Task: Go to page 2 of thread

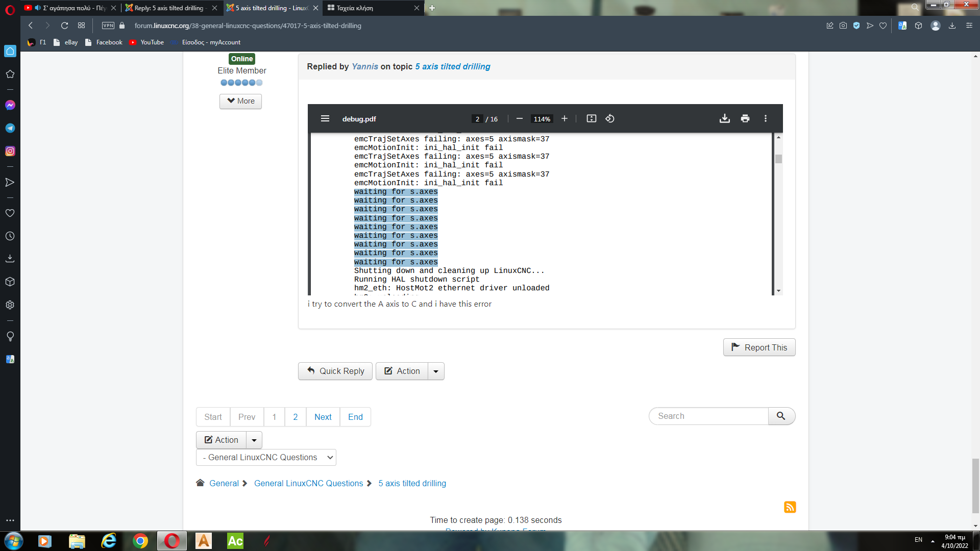Action: tap(295, 417)
